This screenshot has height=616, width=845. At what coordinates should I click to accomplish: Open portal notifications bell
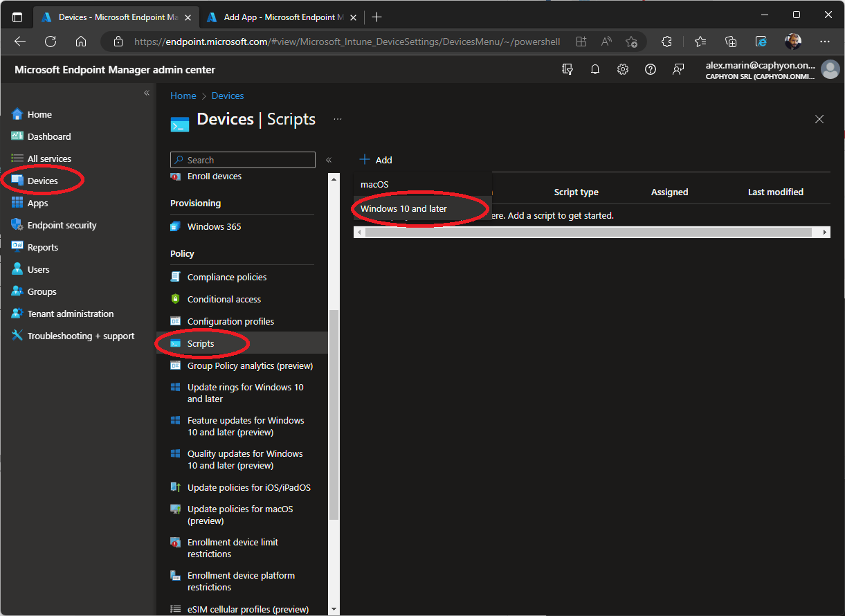click(595, 69)
